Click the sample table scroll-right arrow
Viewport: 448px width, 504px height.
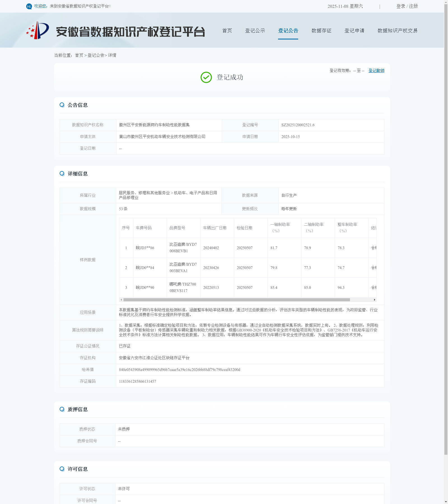pyautogui.click(x=375, y=300)
